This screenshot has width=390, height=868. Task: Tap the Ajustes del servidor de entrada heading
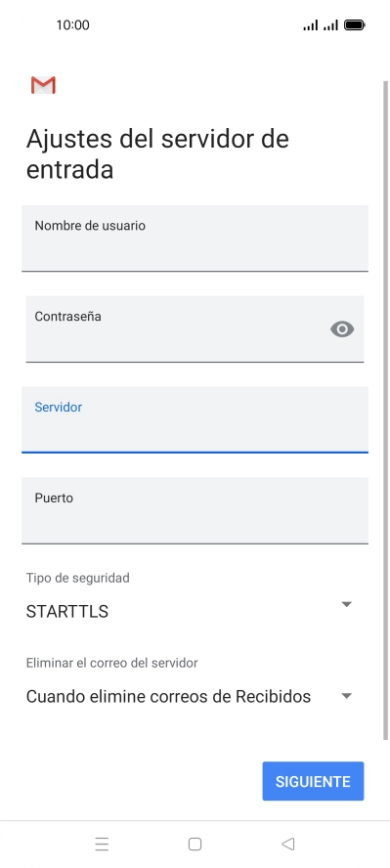tap(157, 153)
